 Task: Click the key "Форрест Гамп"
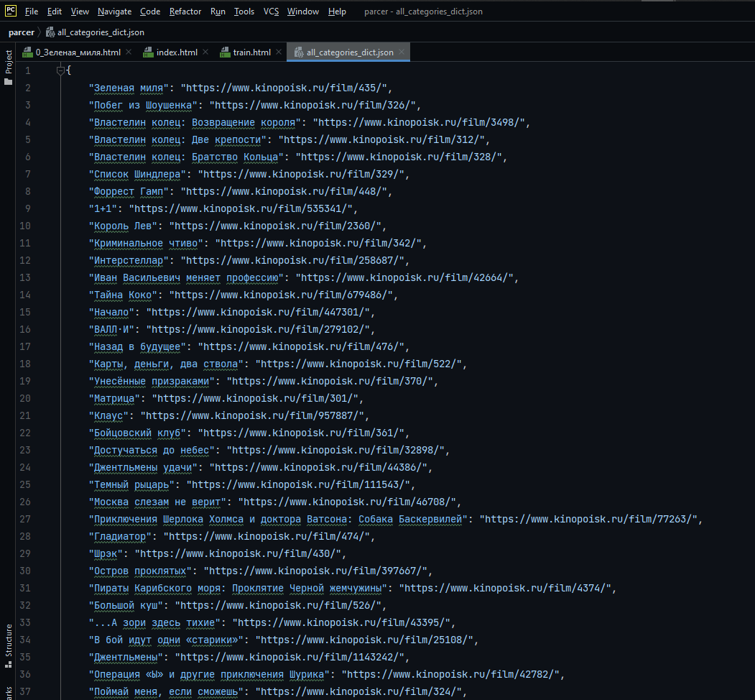pyautogui.click(x=129, y=191)
